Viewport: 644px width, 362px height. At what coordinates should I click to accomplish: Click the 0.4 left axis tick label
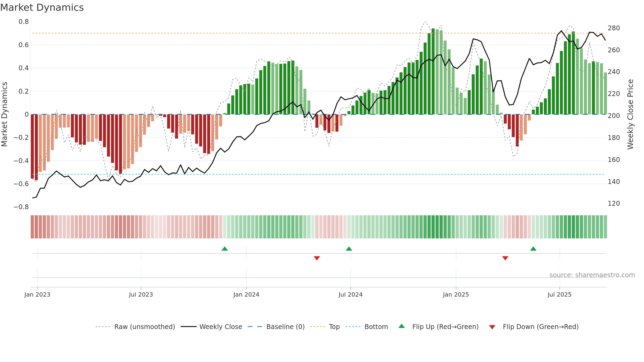pyautogui.click(x=24, y=68)
